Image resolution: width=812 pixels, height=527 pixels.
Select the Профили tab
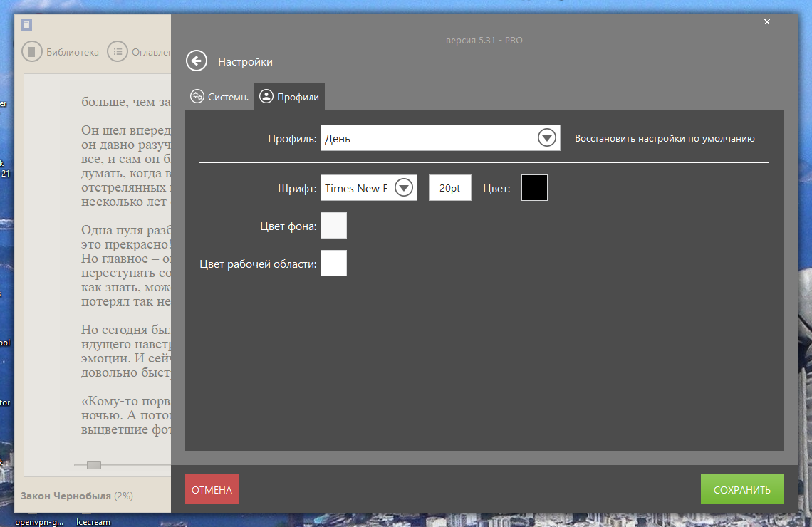(289, 97)
